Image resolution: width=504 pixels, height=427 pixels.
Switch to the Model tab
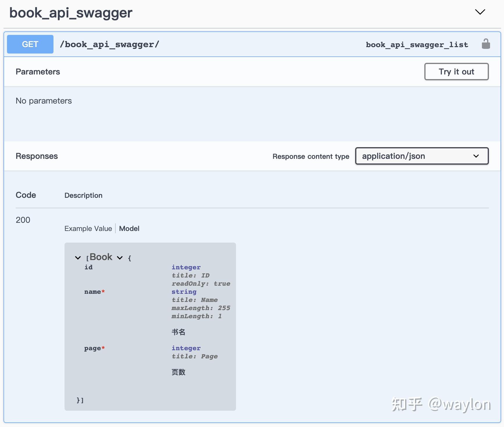(x=129, y=228)
